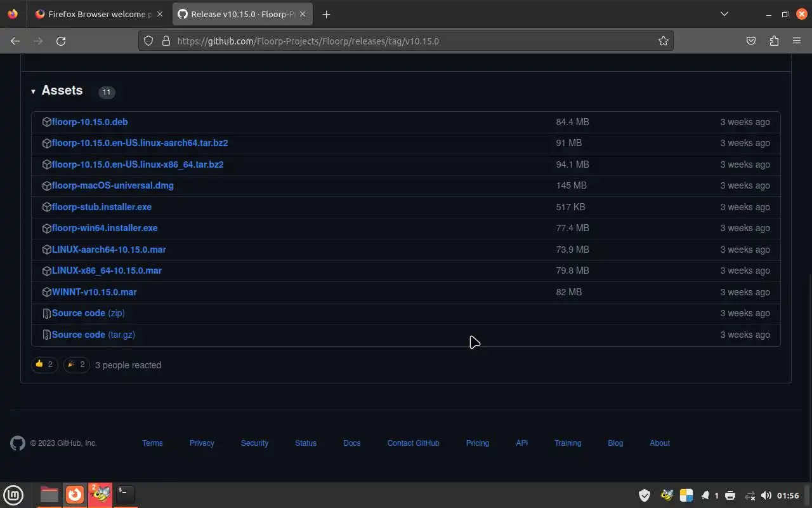Screen dimensions: 812x508
Task: Download Source code (zip)
Action: click(x=88, y=313)
